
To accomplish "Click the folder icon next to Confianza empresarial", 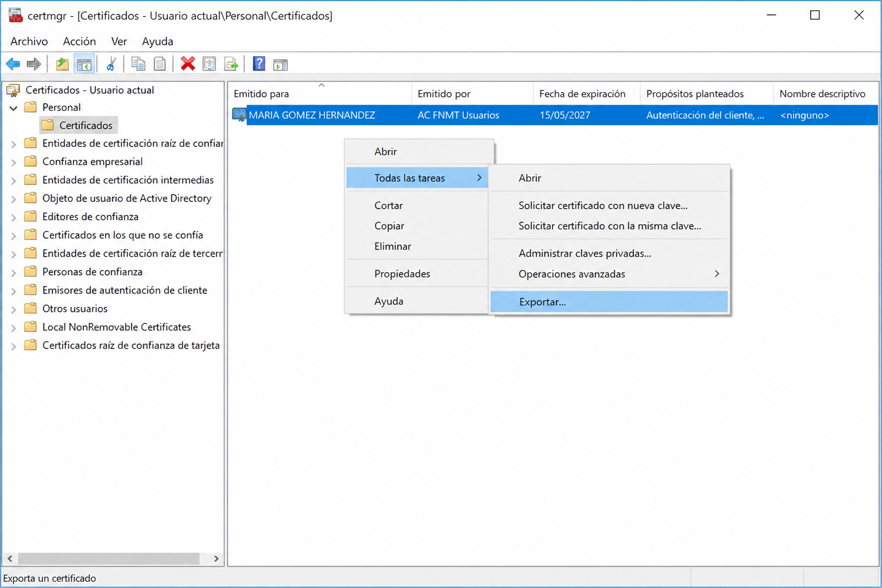I will pyautogui.click(x=31, y=161).
